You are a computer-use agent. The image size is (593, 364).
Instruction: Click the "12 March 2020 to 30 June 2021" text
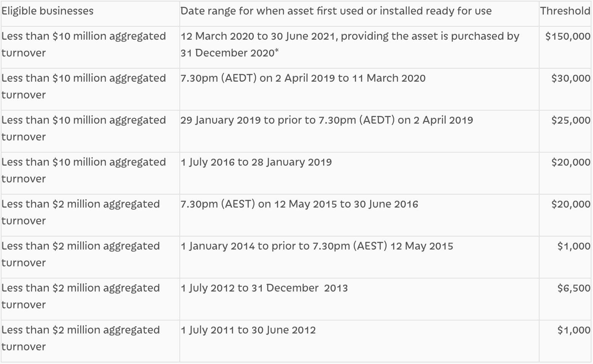(259, 37)
